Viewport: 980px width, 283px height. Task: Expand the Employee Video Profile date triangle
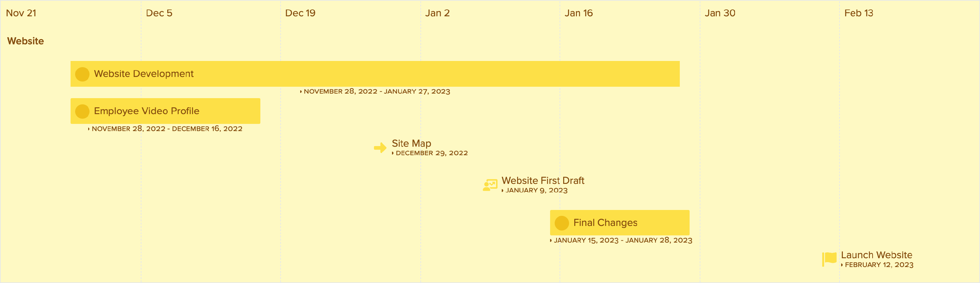(x=89, y=129)
